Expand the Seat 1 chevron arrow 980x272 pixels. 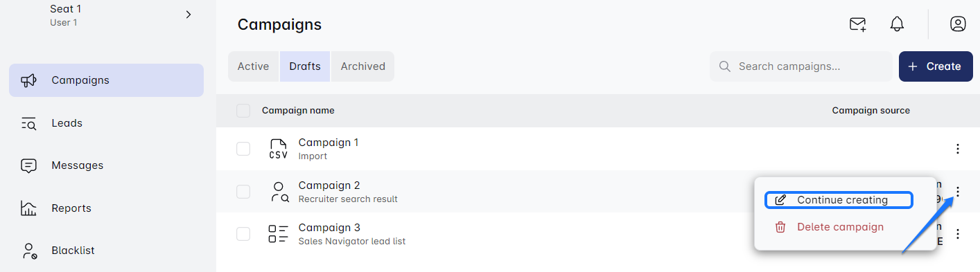coord(189,15)
